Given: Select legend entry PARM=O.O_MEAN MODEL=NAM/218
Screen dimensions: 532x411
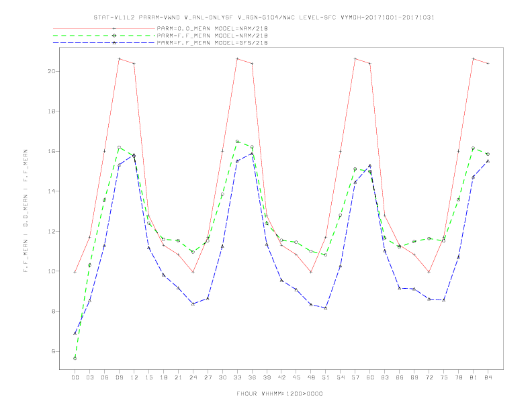Looking at the screenshot, I should coord(212,28).
